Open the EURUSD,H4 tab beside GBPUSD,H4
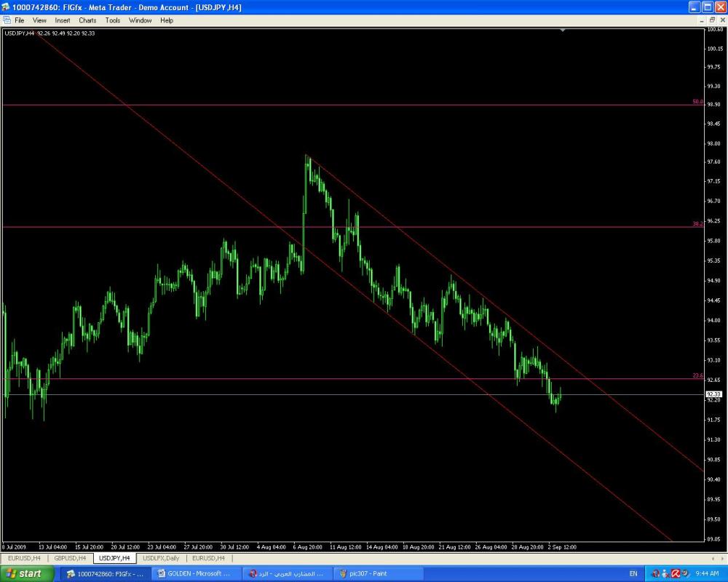This screenshot has width=728, height=582. point(24,558)
